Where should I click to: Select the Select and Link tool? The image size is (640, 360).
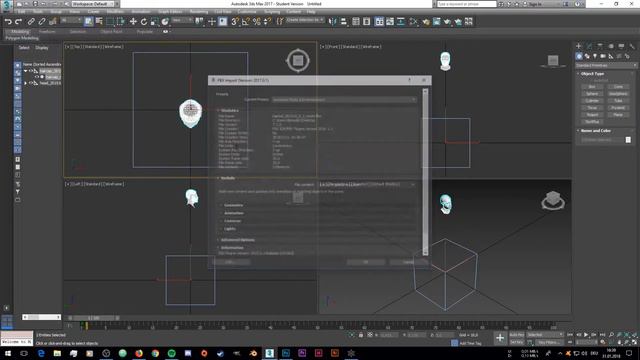[31, 22]
